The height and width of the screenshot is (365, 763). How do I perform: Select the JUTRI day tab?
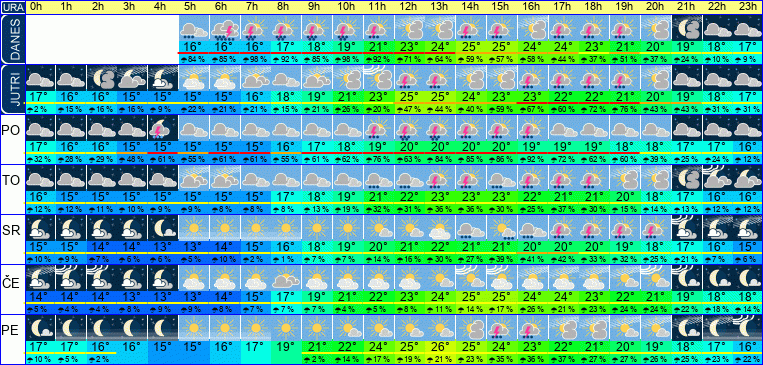[13, 89]
